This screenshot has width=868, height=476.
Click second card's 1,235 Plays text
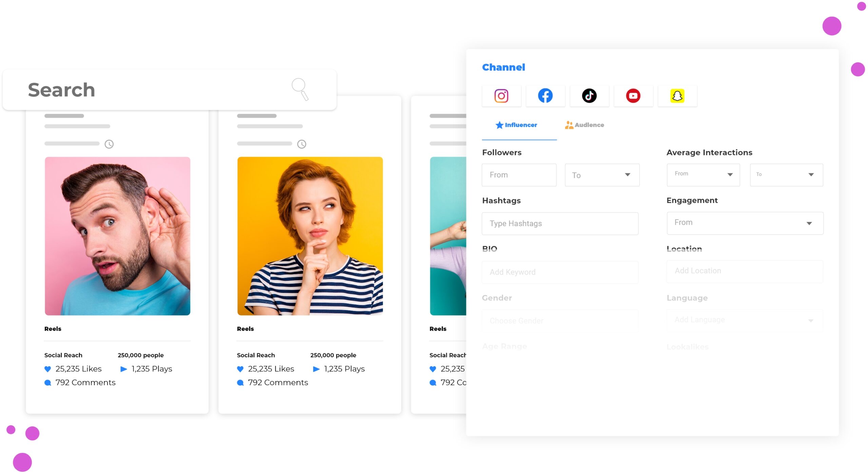click(x=344, y=369)
